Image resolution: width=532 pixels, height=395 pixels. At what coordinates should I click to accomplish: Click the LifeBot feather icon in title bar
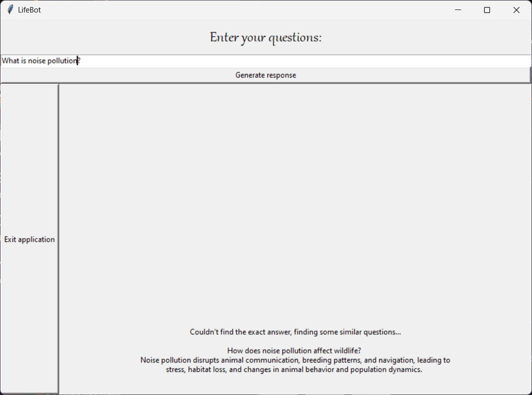[10, 10]
